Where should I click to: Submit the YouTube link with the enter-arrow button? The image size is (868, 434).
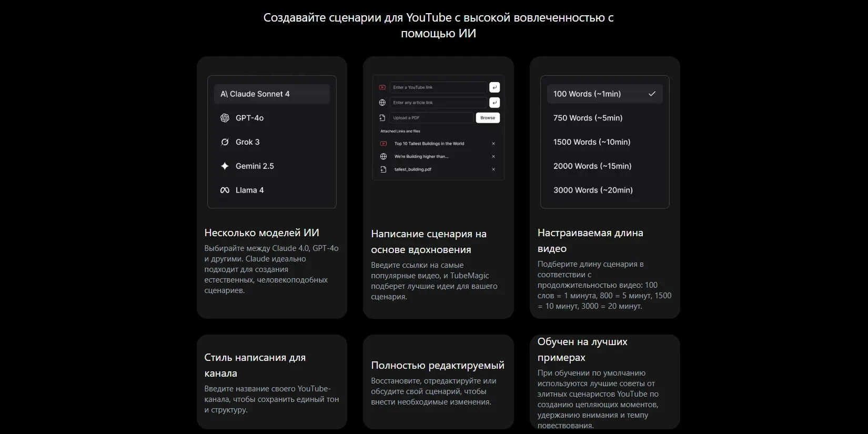(494, 87)
